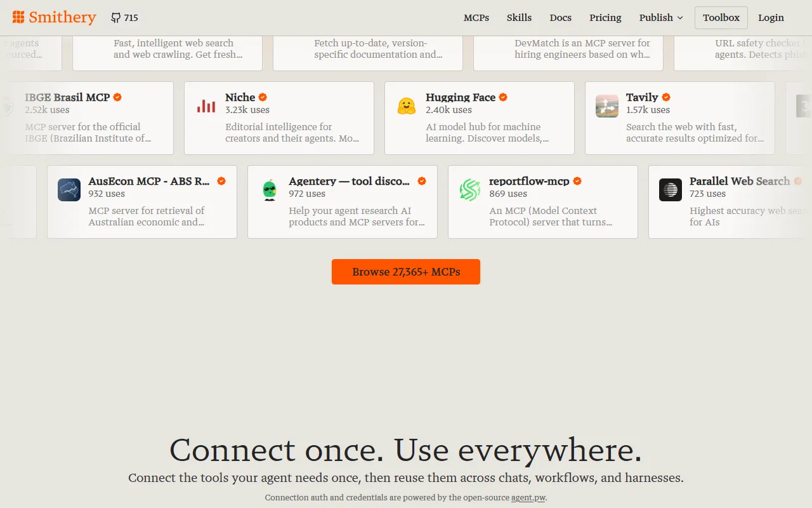The image size is (812, 508).
Task: Click the verified badge beside Agentery
Action: [422, 181]
